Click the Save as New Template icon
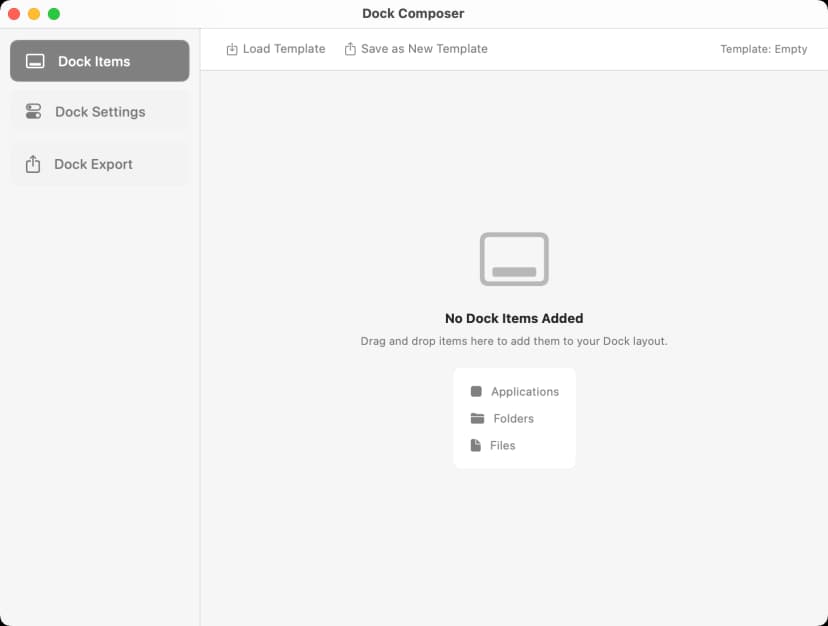 (350, 49)
